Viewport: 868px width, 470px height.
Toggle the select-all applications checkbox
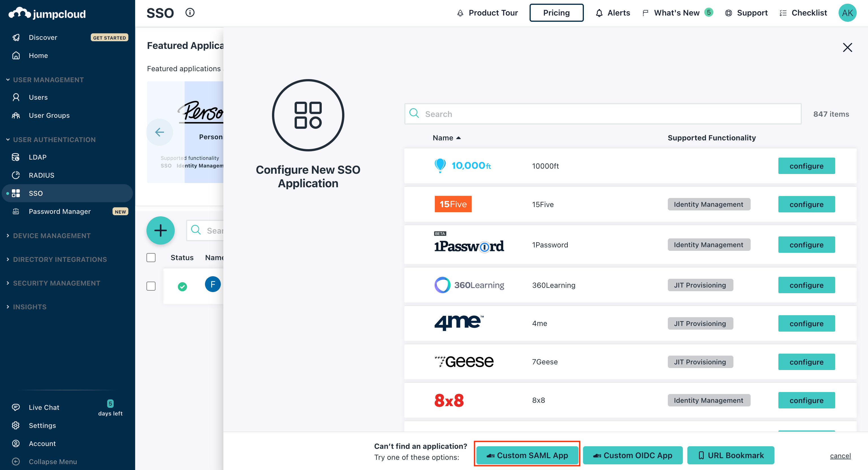(x=151, y=258)
